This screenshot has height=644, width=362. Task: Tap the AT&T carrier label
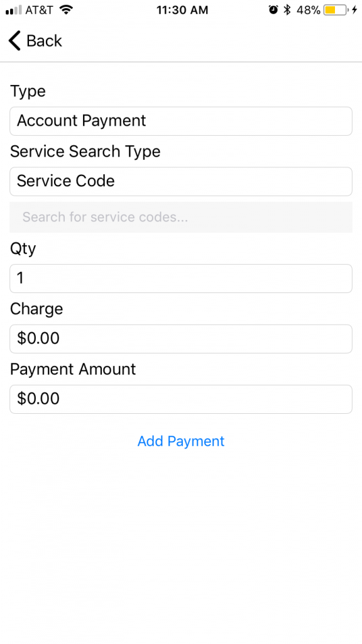(x=40, y=10)
